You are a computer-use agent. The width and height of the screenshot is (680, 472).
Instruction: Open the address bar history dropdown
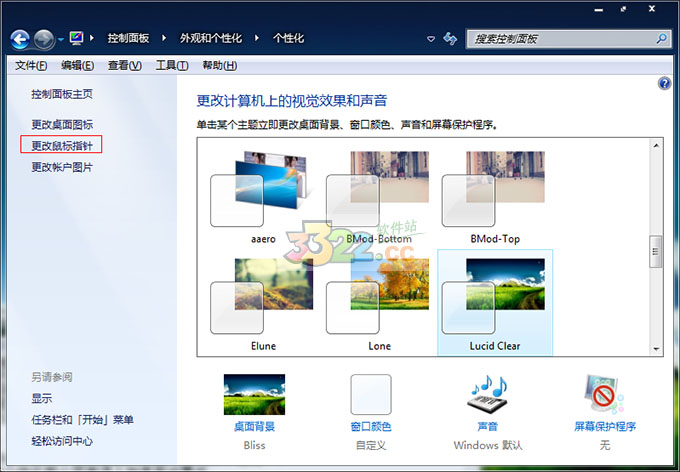point(431,39)
